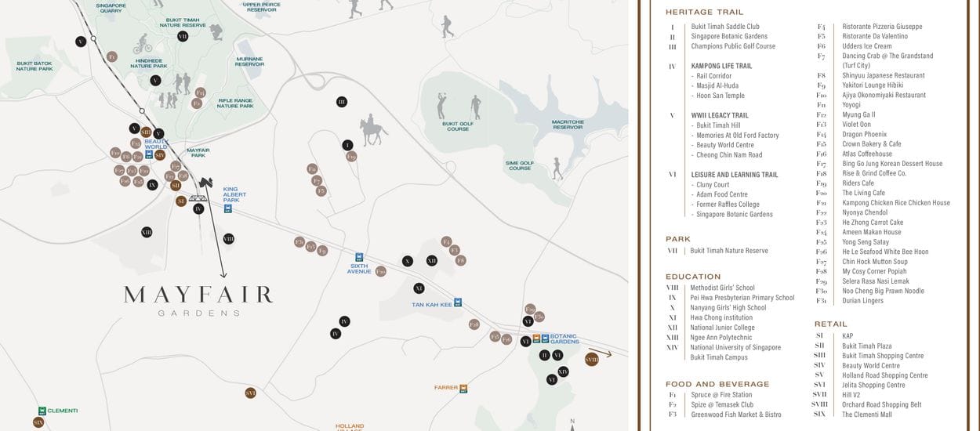Click the Atlas Coffeehouse entry
Screen dimensions: 980x431
coord(868,154)
